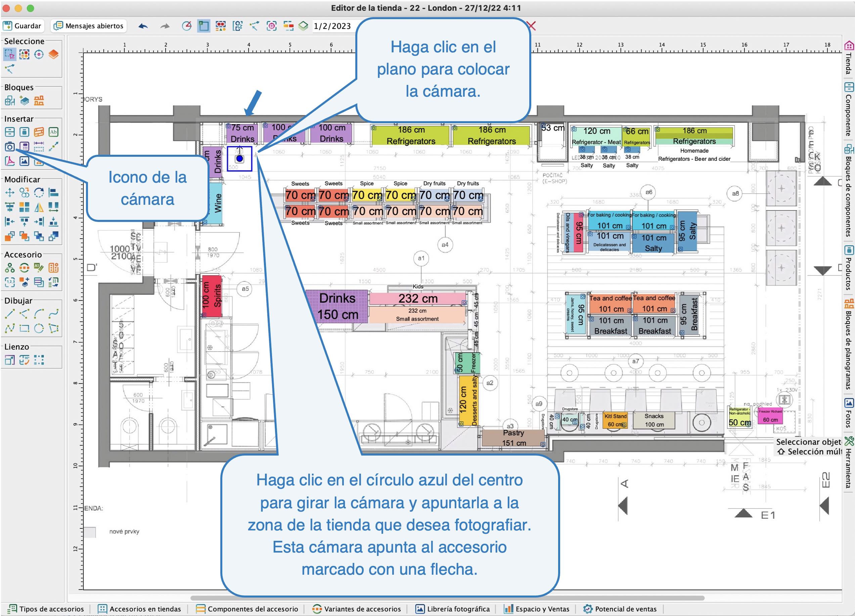Select the straight line draw tool
The height and width of the screenshot is (616, 855).
[x=10, y=314]
